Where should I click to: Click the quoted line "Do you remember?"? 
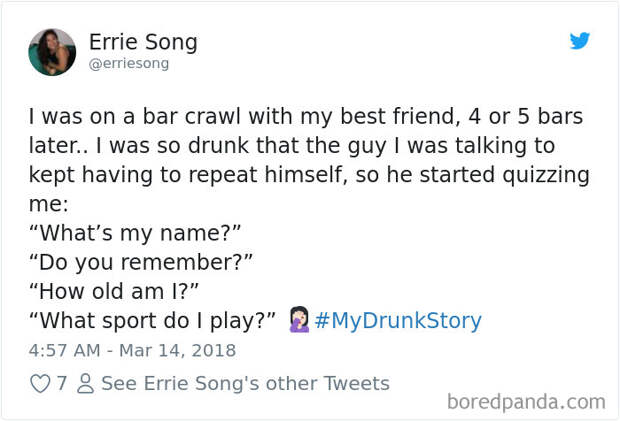141,262
